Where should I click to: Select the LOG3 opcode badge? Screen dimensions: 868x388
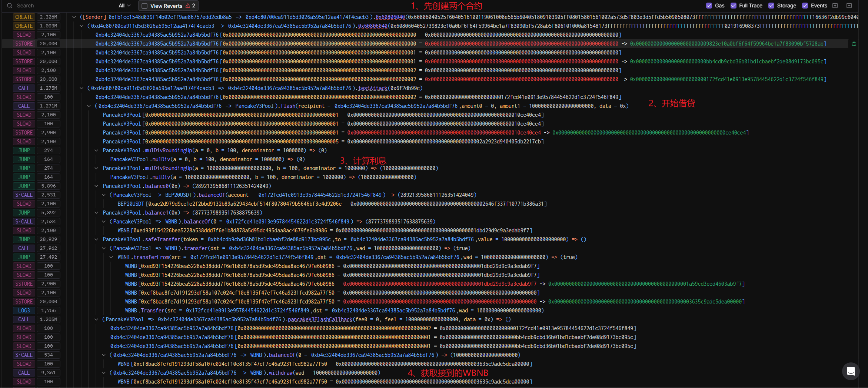[24, 311]
